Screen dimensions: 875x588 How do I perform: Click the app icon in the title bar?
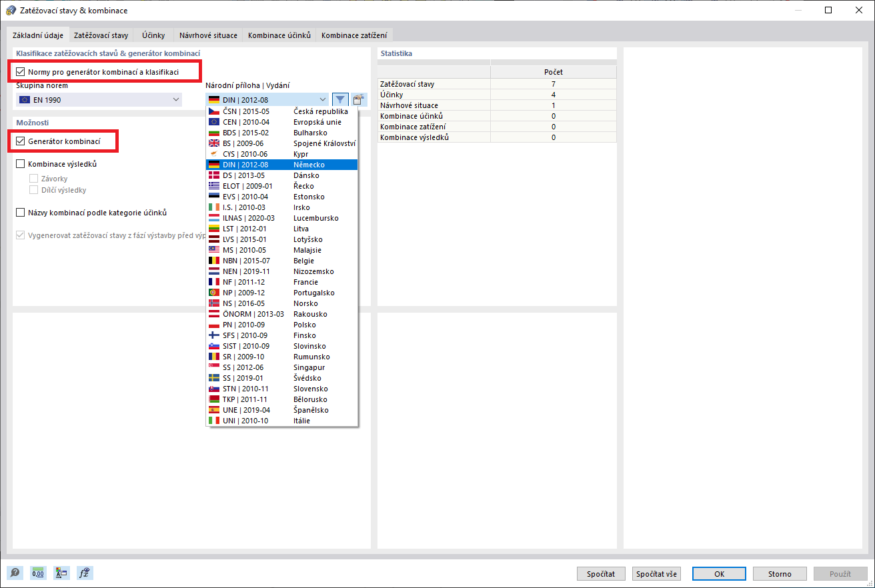[11, 11]
